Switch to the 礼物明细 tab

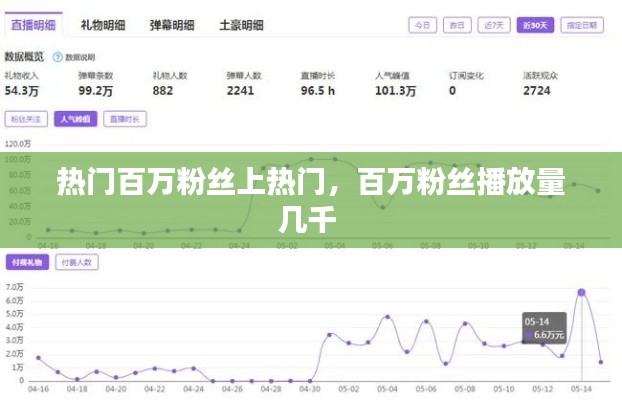pyautogui.click(x=103, y=23)
